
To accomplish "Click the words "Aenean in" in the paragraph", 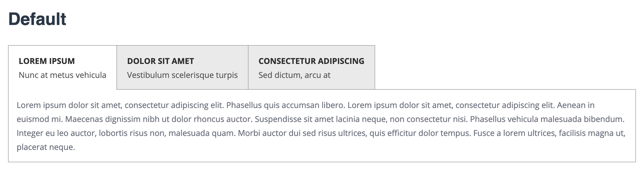I will coord(576,105).
